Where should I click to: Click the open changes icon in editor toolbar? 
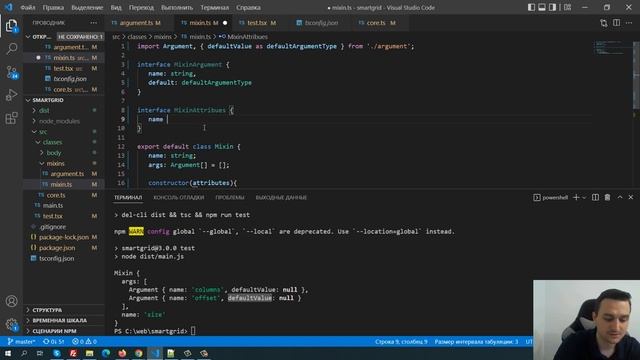[604, 23]
